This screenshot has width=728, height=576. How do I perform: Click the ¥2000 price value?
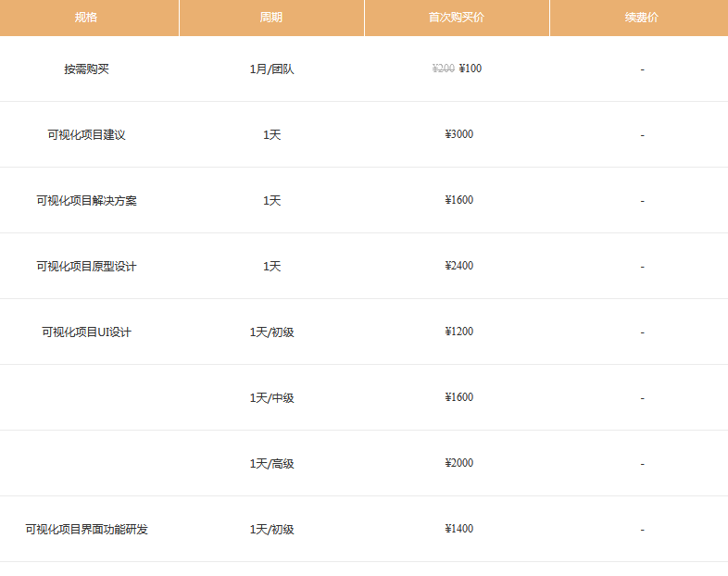click(x=458, y=463)
